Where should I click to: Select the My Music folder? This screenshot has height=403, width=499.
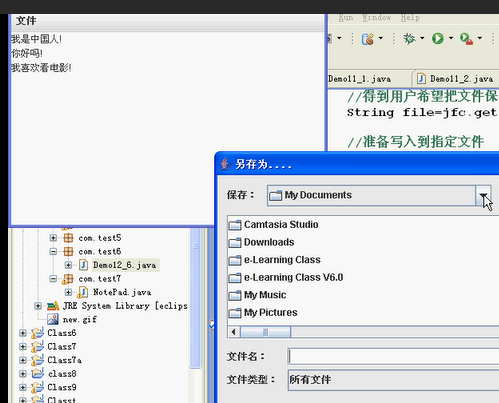click(x=265, y=295)
